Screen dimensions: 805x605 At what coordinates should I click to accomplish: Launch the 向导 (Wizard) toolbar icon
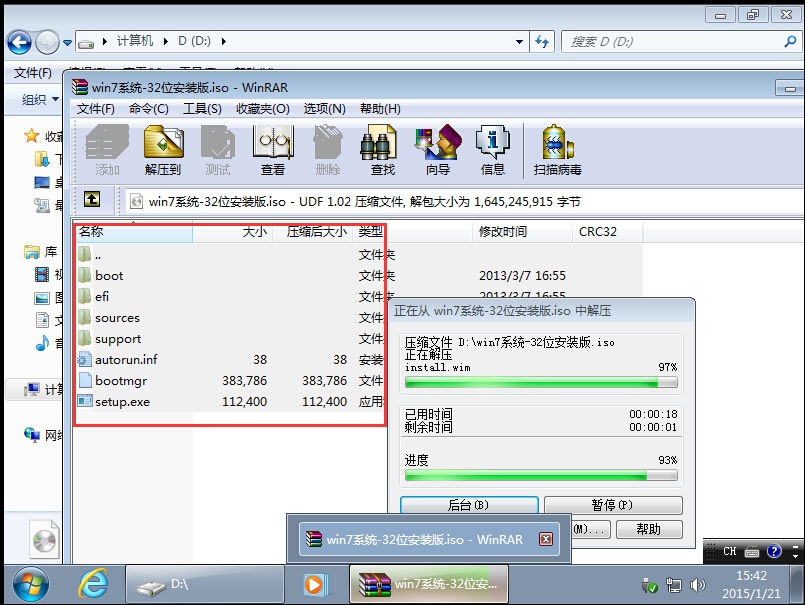437,150
